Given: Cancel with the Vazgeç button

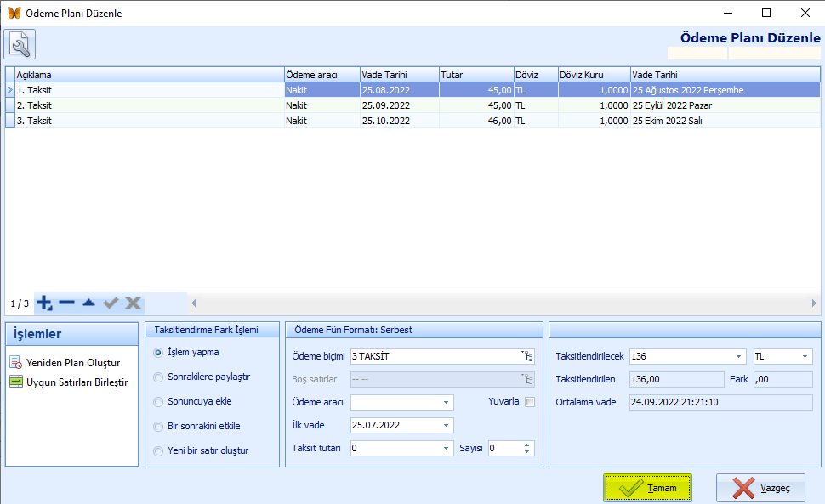Looking at the screenshot, I should 760,488.
